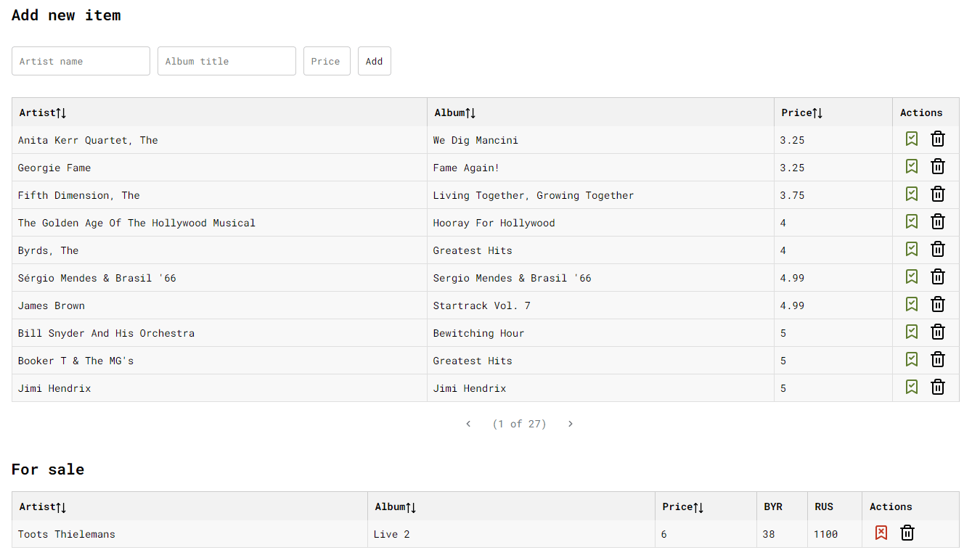Click 'Living Together, Growing Together' cell
This screenshot has height=558, width=980.
pos(600,195)
